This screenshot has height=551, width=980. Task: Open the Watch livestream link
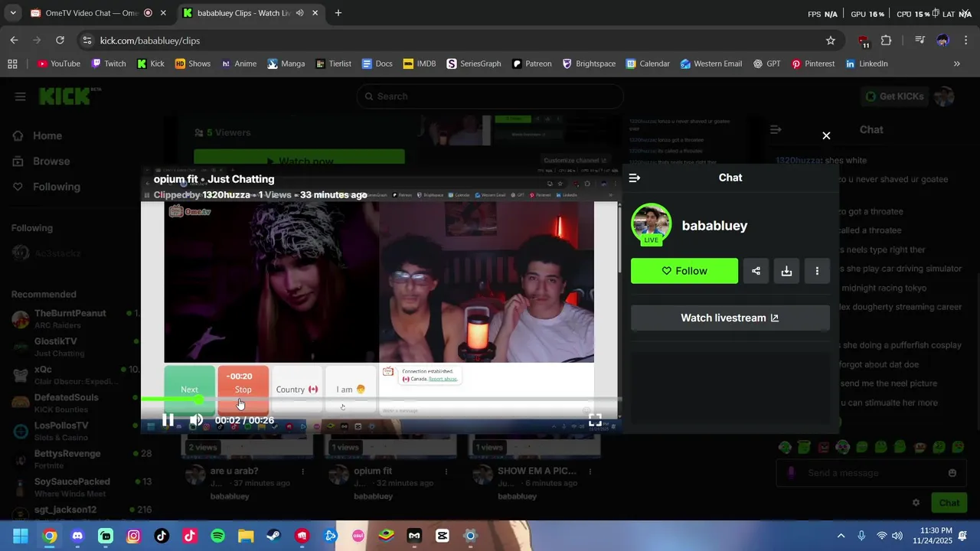730,318
